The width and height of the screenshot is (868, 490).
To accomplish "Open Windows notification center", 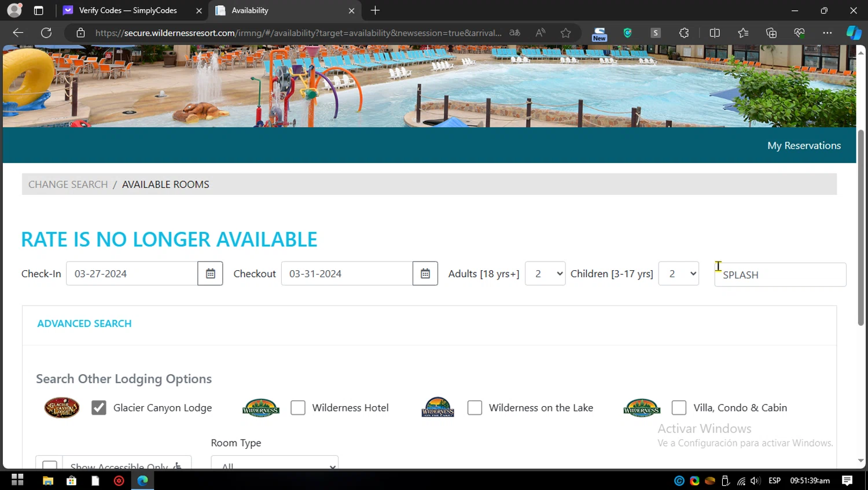I will pyautogui.click(x=847, y=480).
